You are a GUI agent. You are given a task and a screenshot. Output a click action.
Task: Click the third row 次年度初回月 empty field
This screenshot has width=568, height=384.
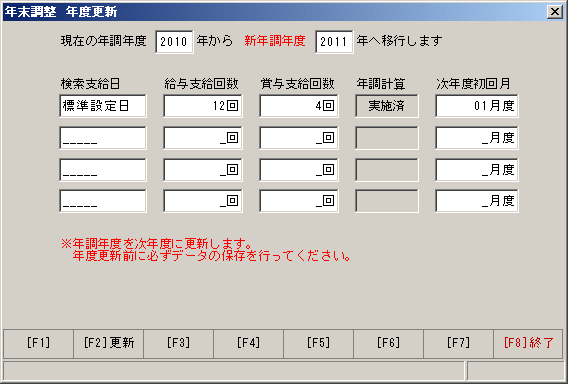click(477, 170)
